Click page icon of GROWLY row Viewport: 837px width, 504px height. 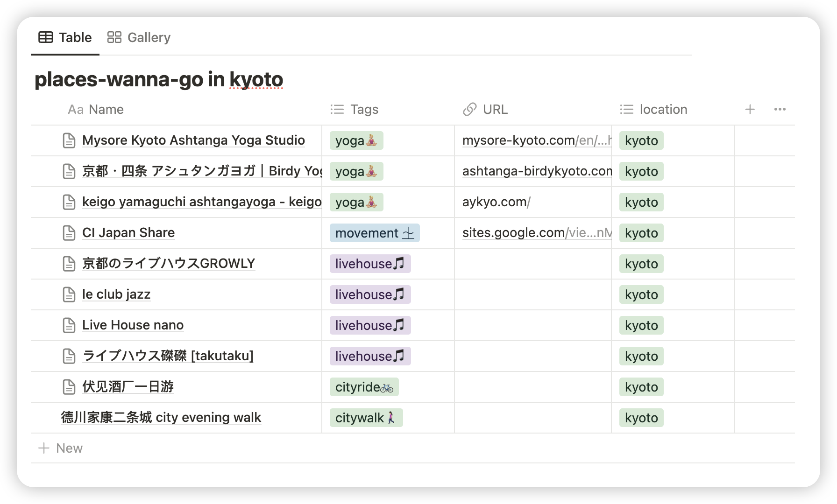(69, 264)
